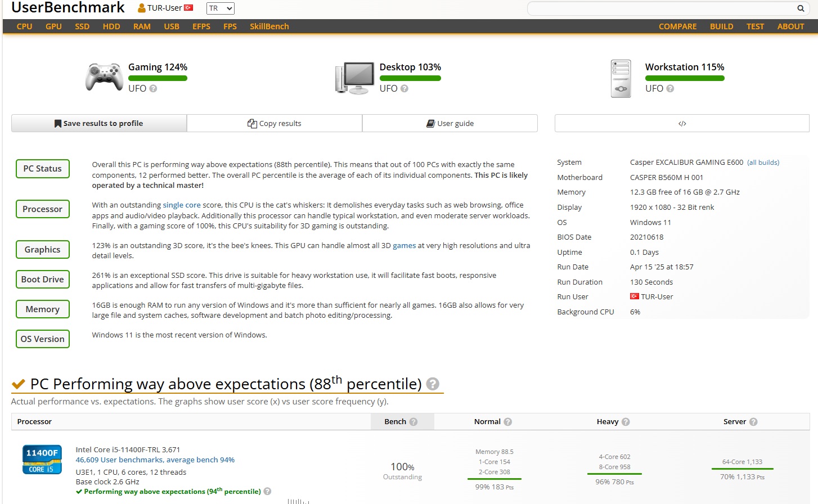818x504 pixels.
Task: Click the Gaming 124% green score bar
Action: pos(158,78)
